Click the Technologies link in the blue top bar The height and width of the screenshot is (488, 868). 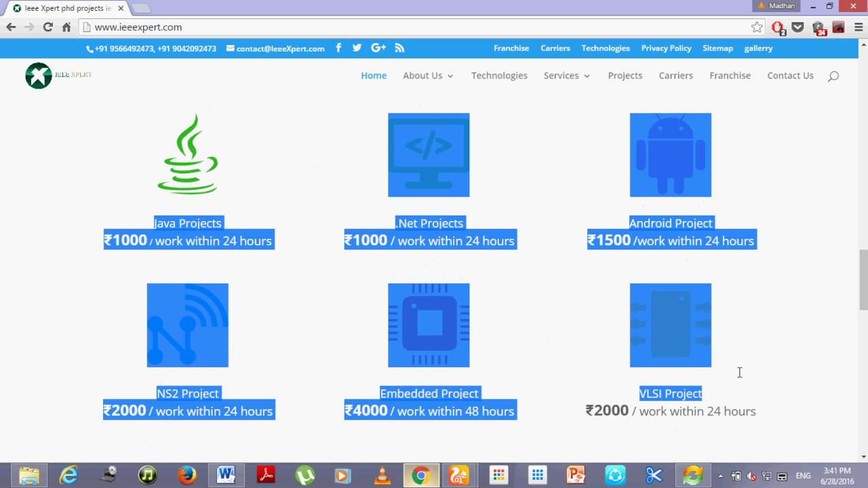pos(606,48)
